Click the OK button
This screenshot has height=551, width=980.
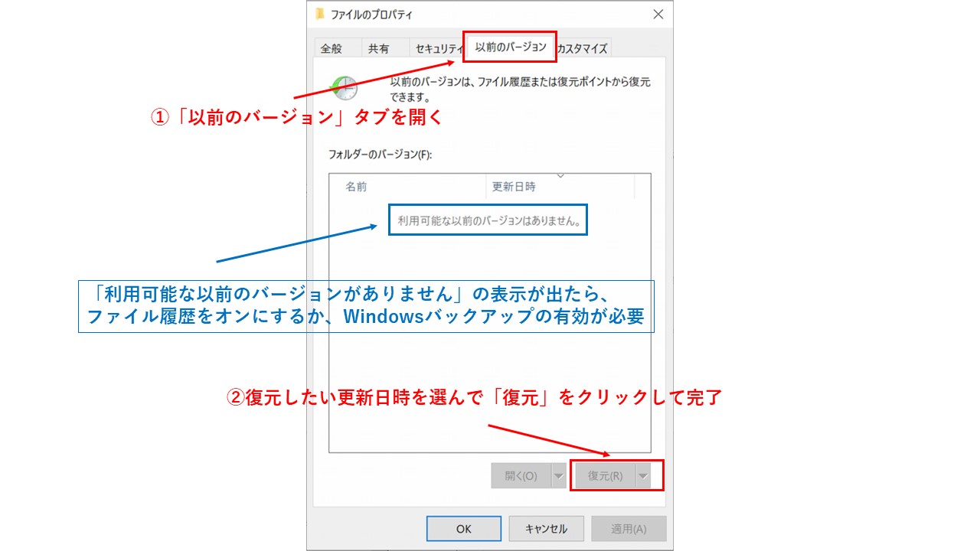(464, 529)
